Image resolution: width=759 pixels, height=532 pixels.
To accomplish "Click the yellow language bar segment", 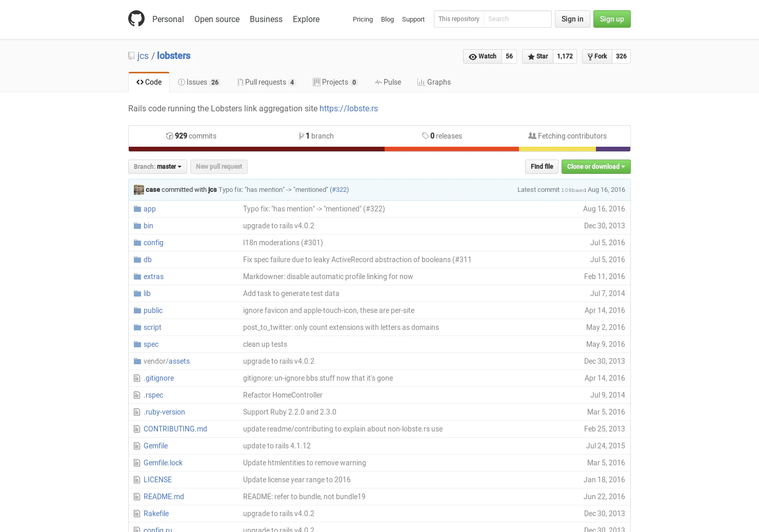I will (x=557, y=149).
